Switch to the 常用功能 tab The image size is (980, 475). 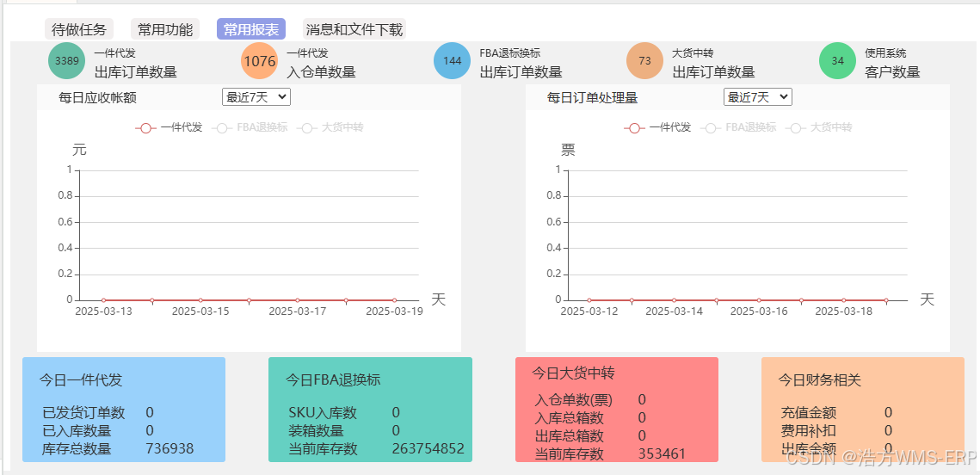165,29
